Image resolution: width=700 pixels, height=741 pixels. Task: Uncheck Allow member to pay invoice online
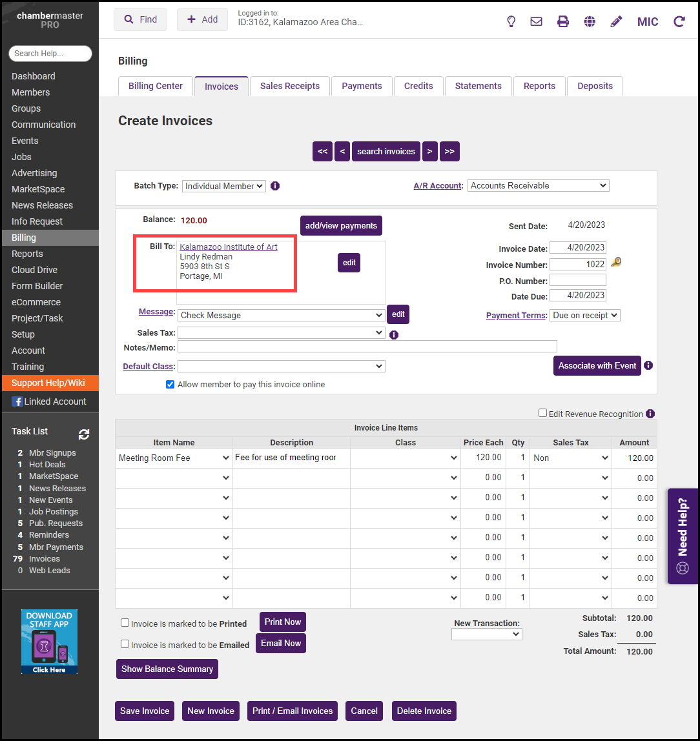[x=170, y=384]
